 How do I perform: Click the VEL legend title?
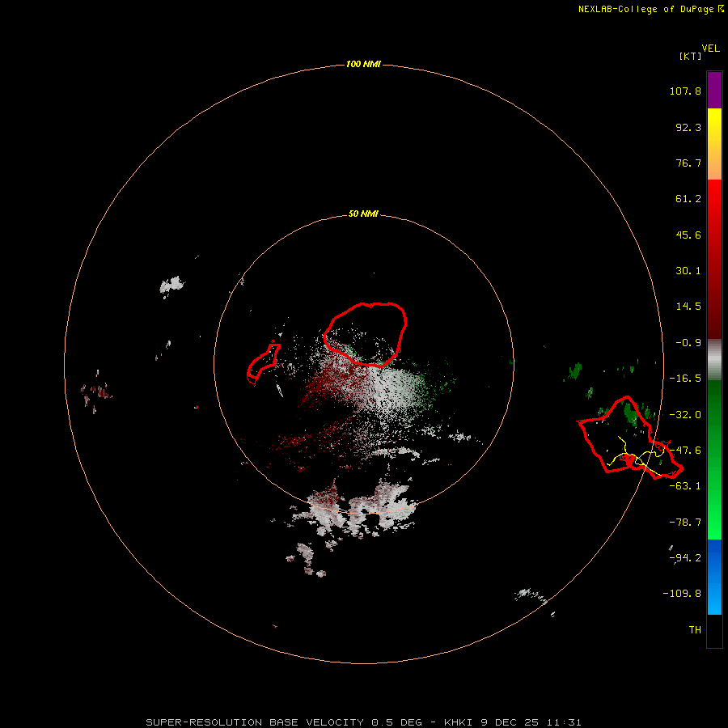(x=710, y=49)
